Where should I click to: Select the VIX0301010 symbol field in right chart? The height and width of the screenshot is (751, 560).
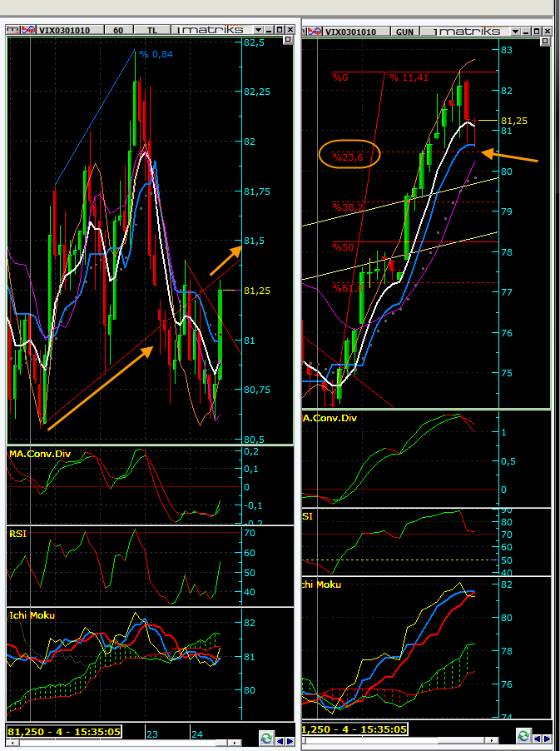click(350, 32)
